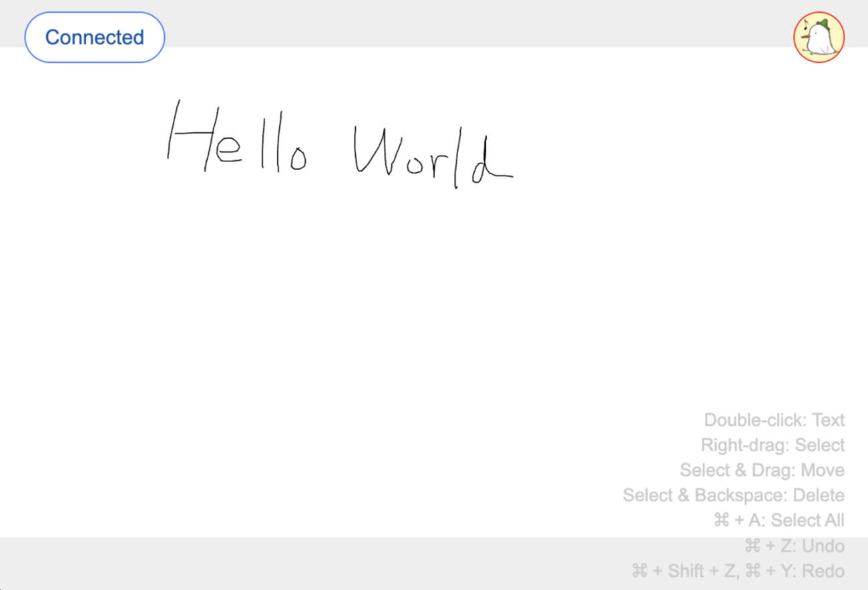Click the 'Select & Backspace: Delete' hint

click(x=734, y=495)
